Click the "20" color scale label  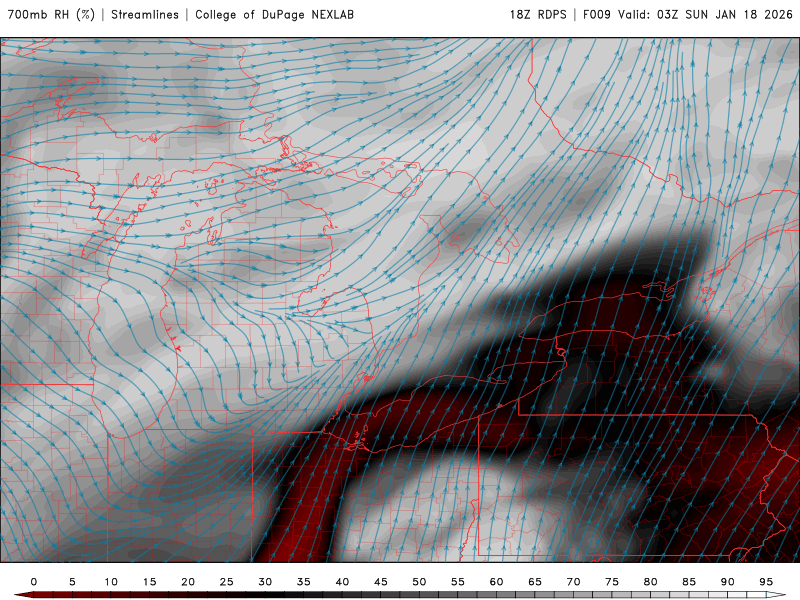[x=188, y=582]
